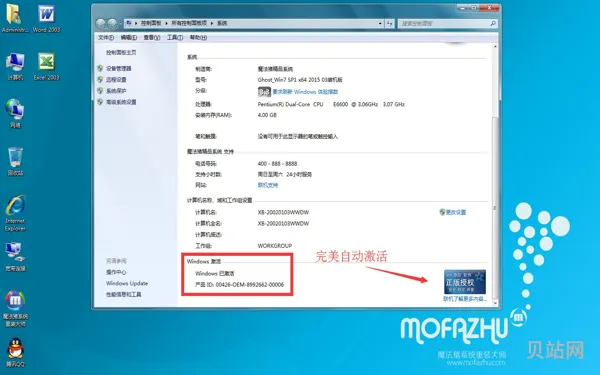600x375 pixels.
Task: Open the Computer desktop icon
Action: click(x=15, y=66)
